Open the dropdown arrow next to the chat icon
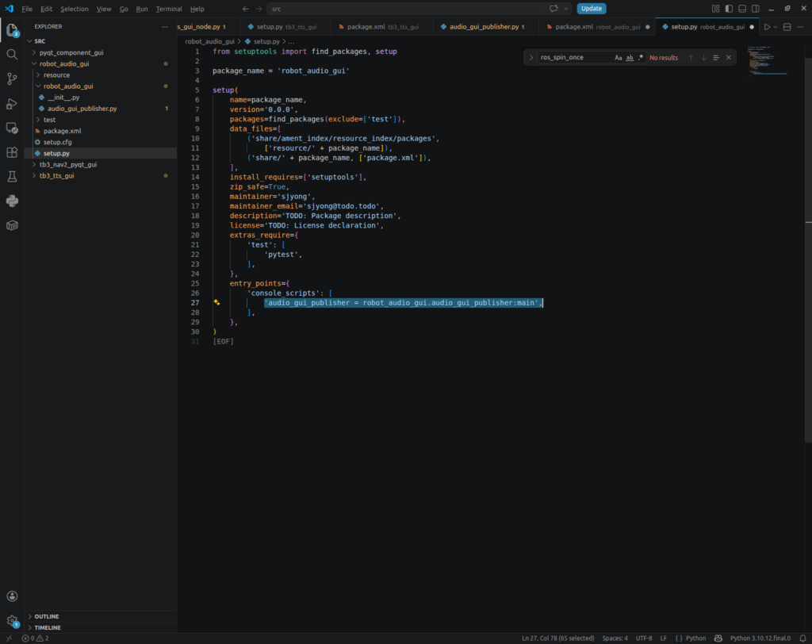The width and height of the screenshot is (812, 644). coord(565,9)
